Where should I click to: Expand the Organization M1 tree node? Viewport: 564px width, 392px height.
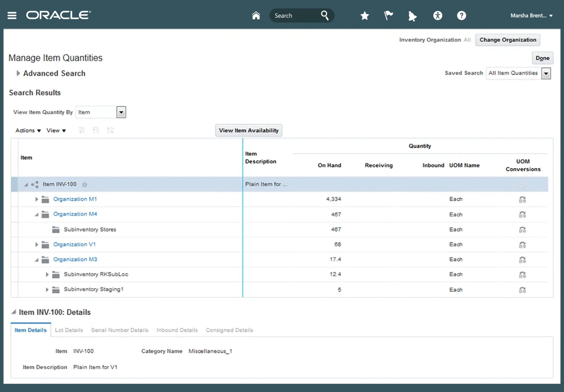click(x=37, y=200)
